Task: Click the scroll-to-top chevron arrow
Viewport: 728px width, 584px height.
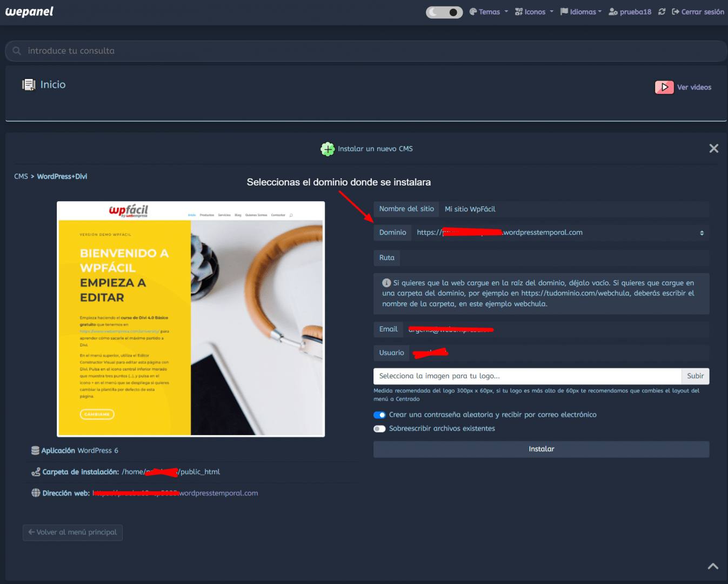Action: [x=713, y=566]
